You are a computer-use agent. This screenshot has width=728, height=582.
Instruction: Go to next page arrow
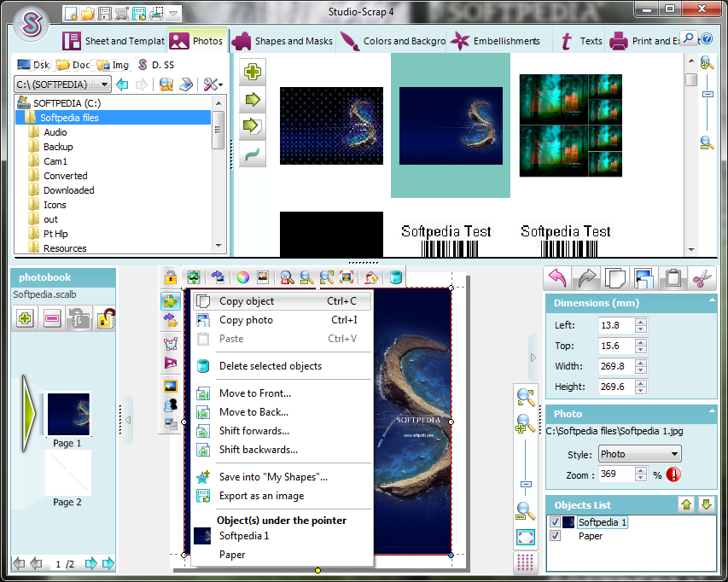tap(91, 563)
